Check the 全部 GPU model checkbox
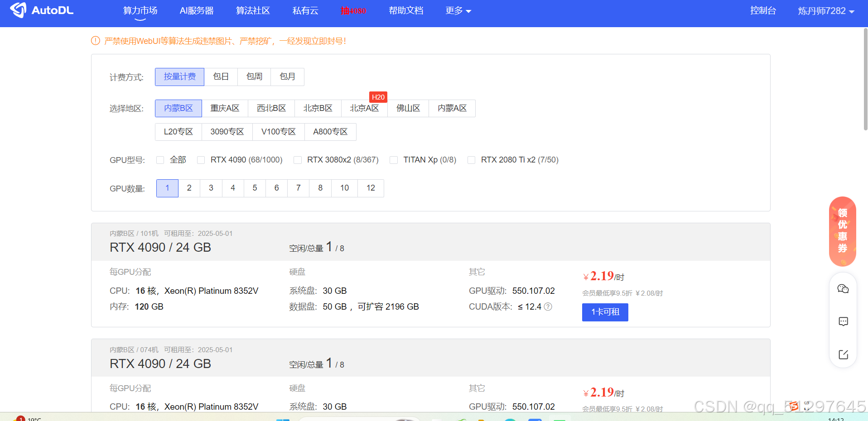868x421 pixels. (x=160, y=160)
